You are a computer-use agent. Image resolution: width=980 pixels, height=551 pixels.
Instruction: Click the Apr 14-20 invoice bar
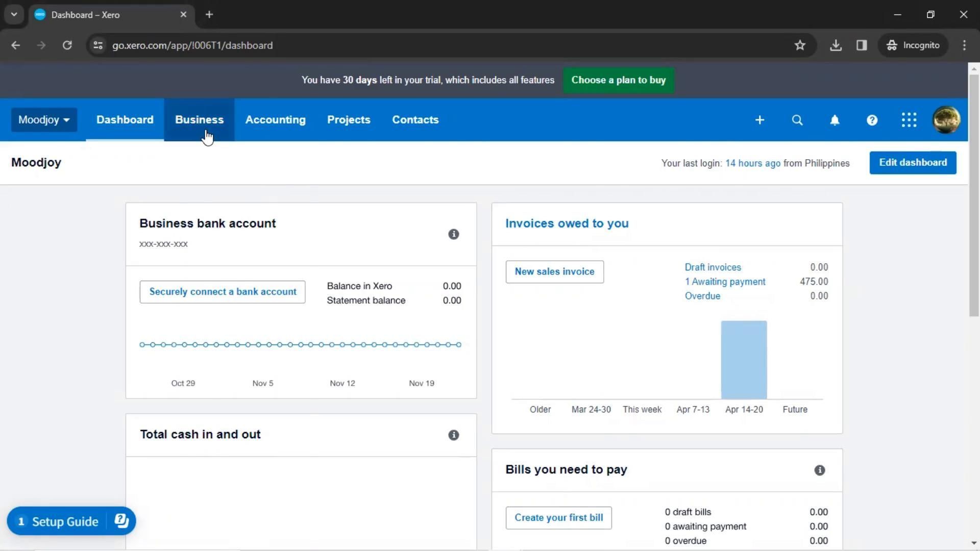[x=744, y=360]
